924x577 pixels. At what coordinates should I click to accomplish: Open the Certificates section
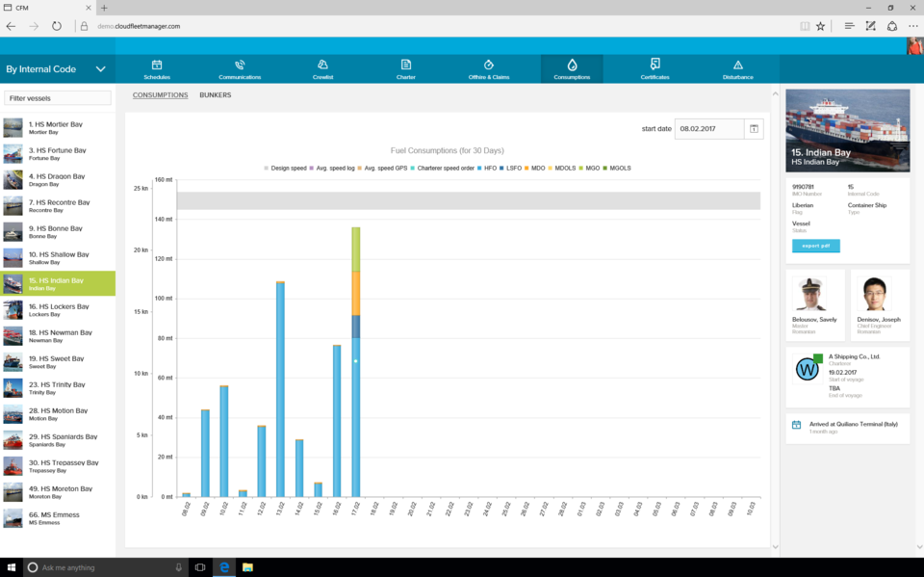coord(654,68)
